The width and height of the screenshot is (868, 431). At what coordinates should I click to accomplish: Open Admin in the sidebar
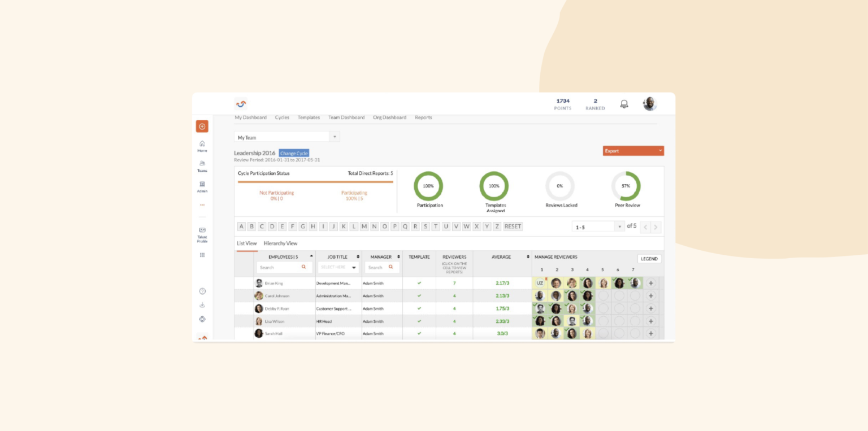[202, 186]
